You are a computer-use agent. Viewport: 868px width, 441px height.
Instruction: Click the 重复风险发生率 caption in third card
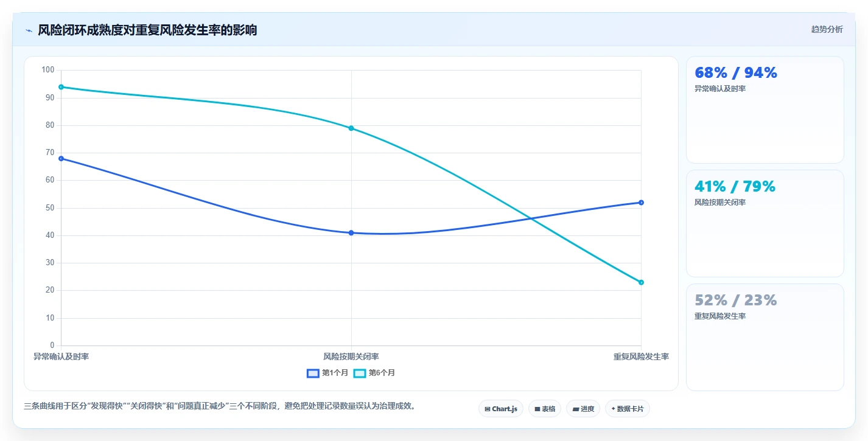720,316
